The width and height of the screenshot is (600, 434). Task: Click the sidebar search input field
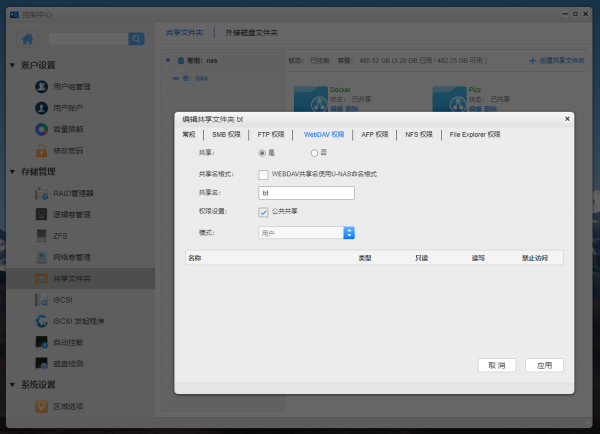pos(88,39)
